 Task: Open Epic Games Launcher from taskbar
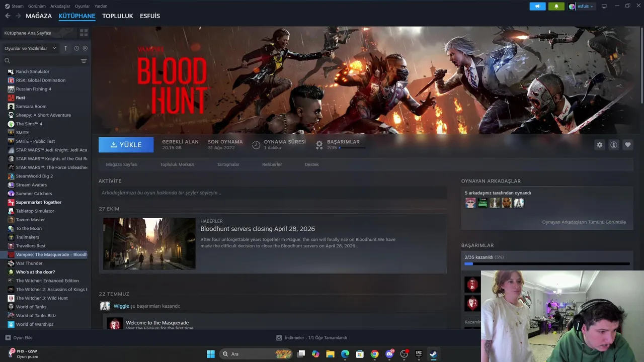[x=419, y=354]
